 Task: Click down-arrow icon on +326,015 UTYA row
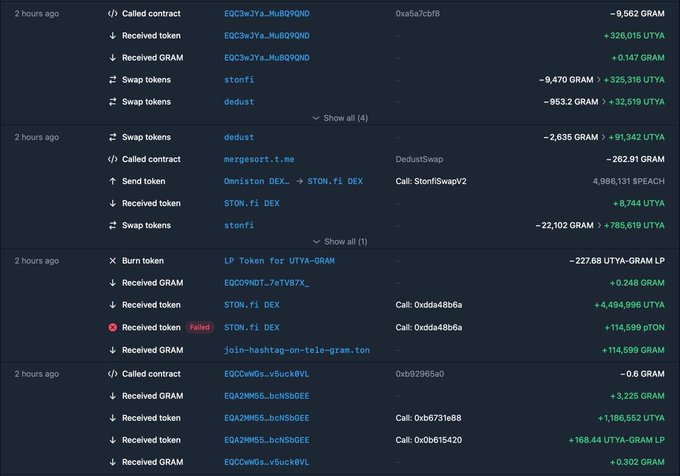point(112,36)
